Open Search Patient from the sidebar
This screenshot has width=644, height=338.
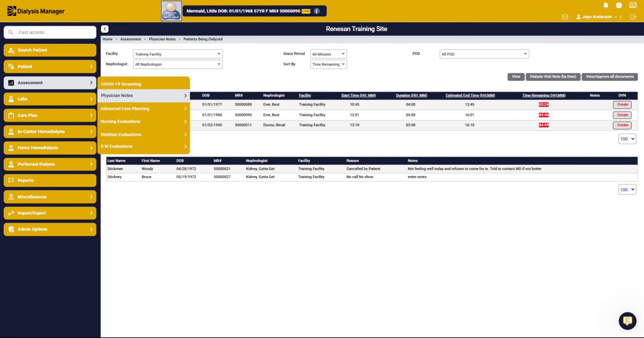click(x=50, y=50)
